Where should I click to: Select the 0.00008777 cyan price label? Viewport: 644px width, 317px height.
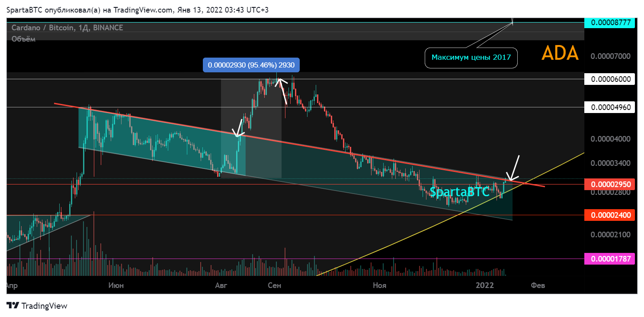coord(610,23)
